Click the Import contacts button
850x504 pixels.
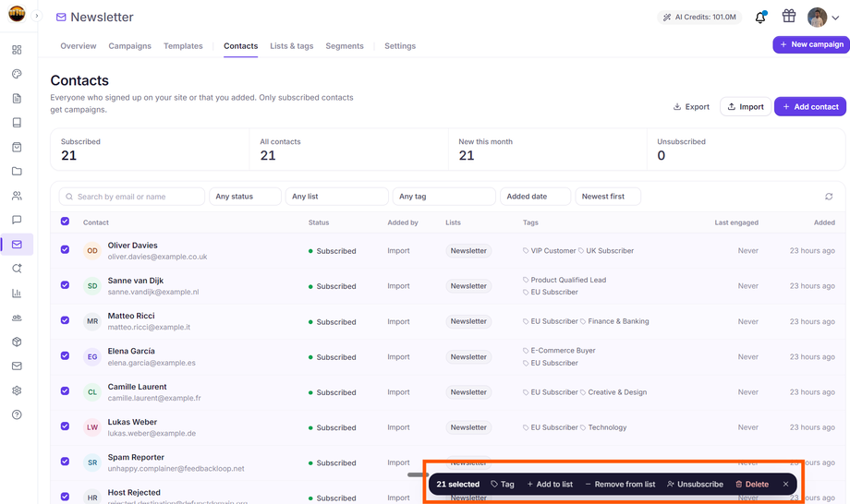[x=746, y=107]
